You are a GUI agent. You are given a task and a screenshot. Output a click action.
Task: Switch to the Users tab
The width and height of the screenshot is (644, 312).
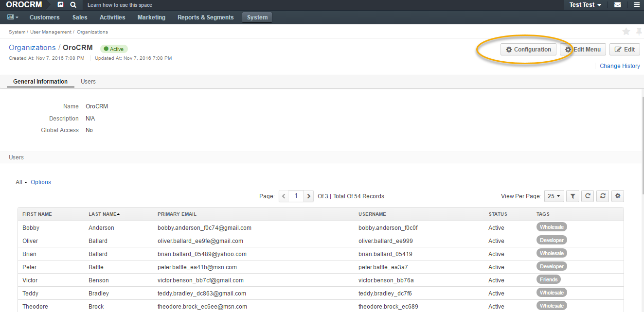click(88, 82)
